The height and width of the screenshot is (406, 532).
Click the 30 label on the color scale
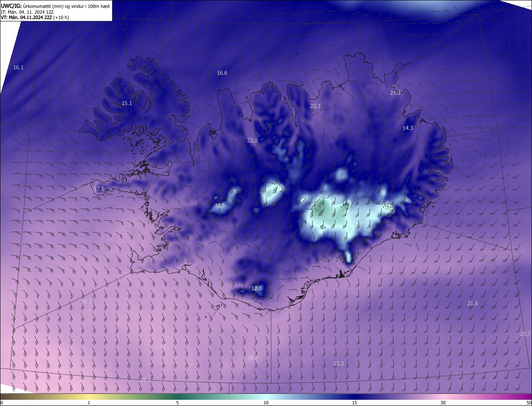pos(443,403)
